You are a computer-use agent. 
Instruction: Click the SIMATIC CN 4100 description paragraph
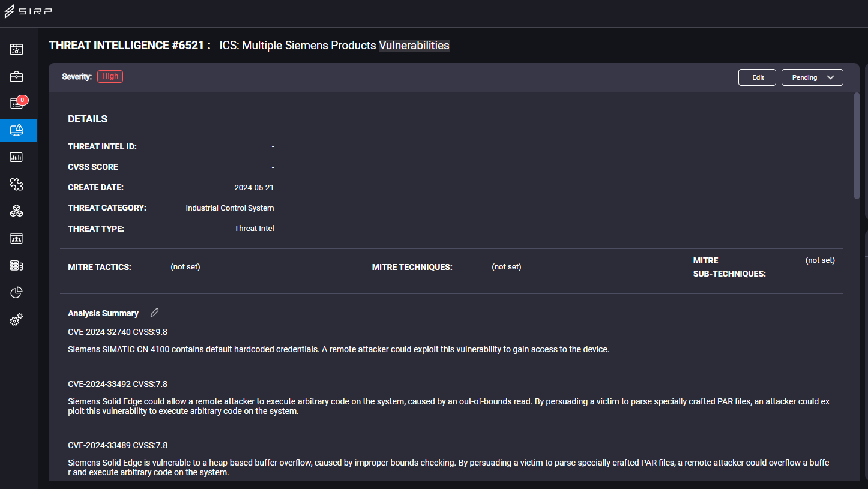tap(339, 349)
